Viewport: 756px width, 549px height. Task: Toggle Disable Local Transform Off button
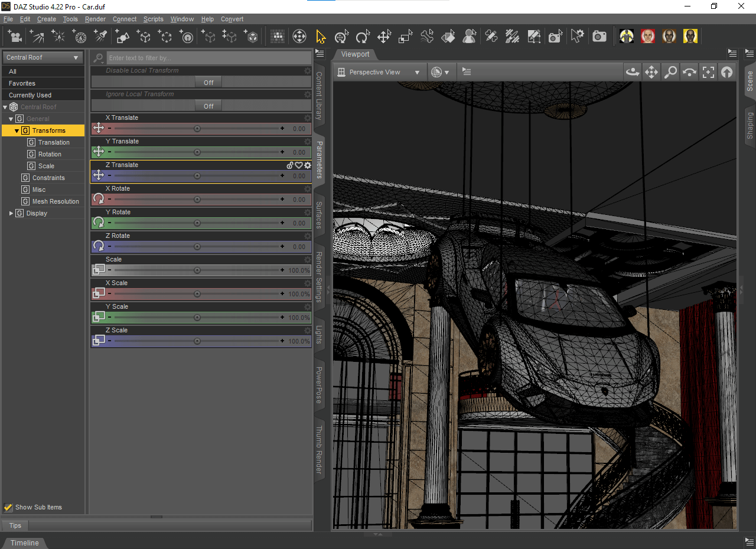click(208, 83)
